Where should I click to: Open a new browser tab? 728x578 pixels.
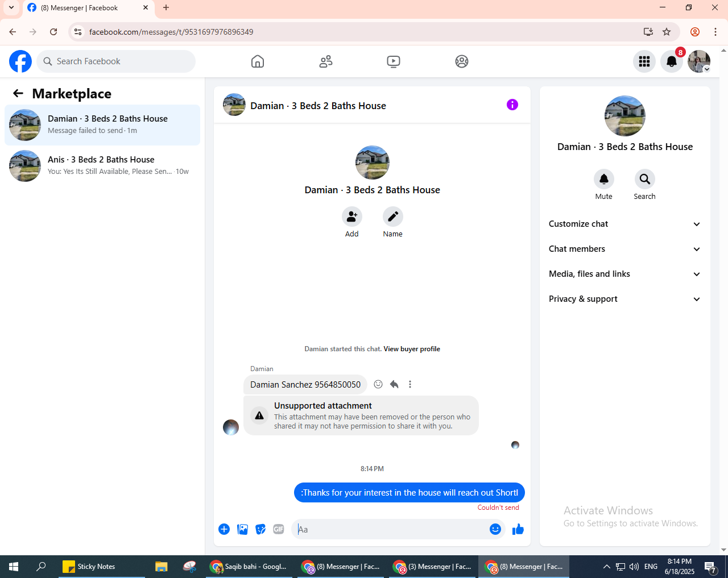pos(166,8)
